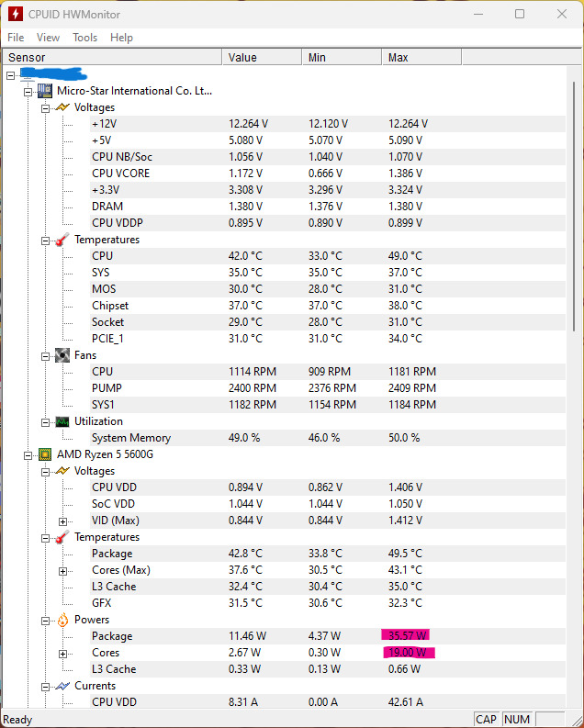Image resolution: width=584 pixels, height=728 pixels.
Task: Open the Help menu
Action: [121, 38]
